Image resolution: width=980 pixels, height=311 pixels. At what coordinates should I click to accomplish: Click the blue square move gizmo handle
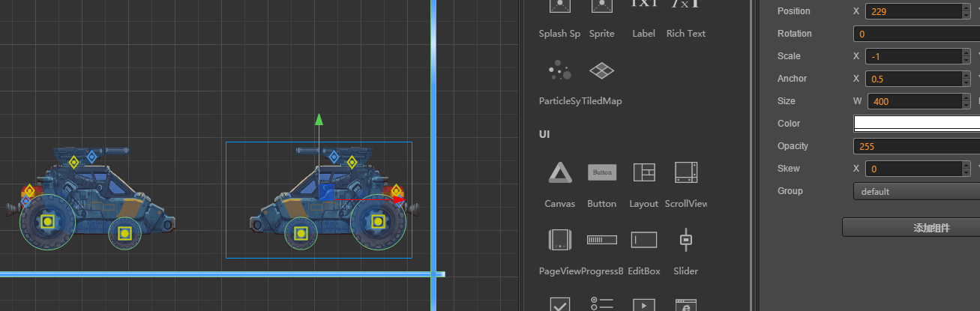(326, 193)
